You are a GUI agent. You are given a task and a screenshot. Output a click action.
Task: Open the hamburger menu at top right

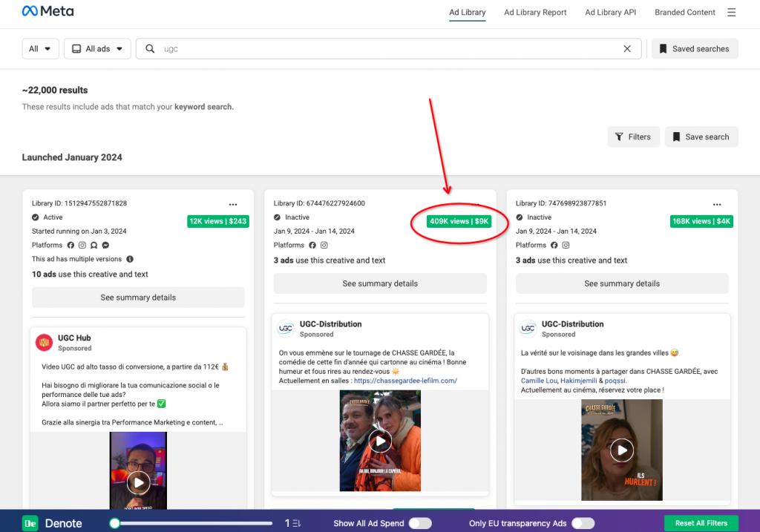(x=732, y=12)
